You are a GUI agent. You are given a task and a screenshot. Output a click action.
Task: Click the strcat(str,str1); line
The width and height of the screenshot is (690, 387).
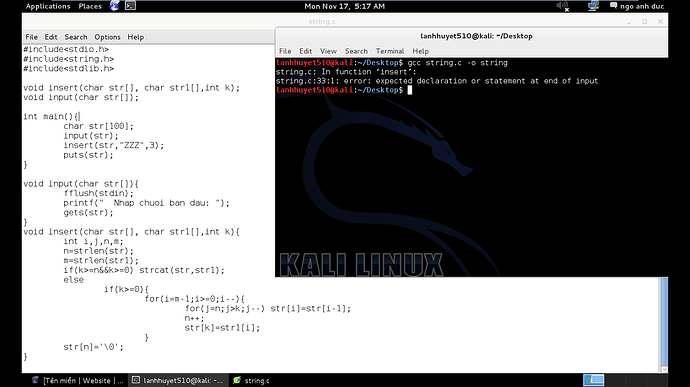tap(182, 270)
